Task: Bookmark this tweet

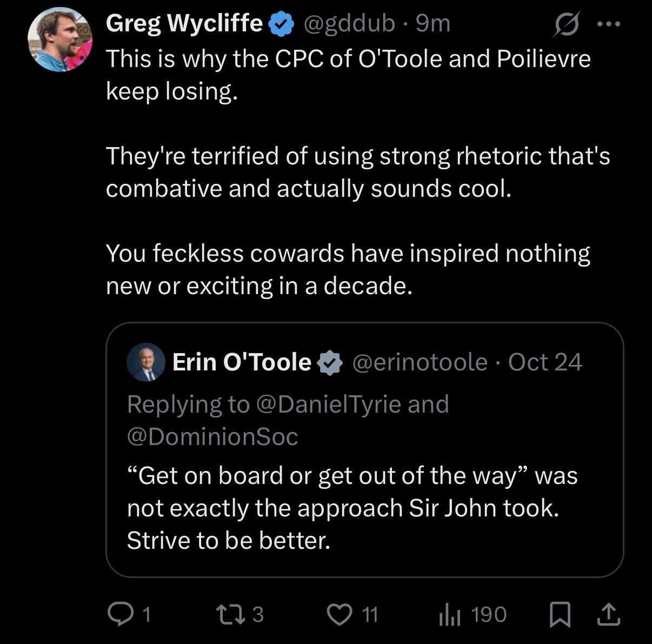Action: point(560,615)
